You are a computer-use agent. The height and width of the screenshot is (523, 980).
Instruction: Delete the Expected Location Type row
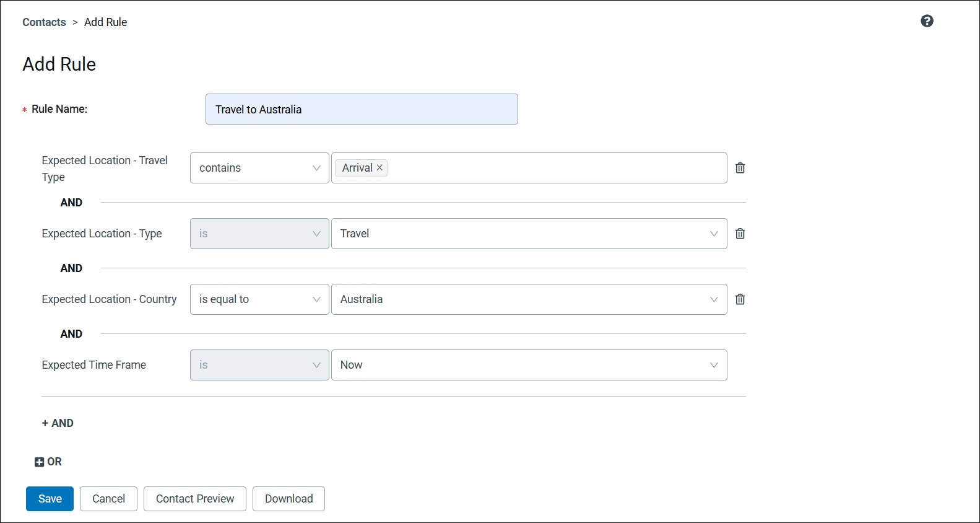pos(740,234)
